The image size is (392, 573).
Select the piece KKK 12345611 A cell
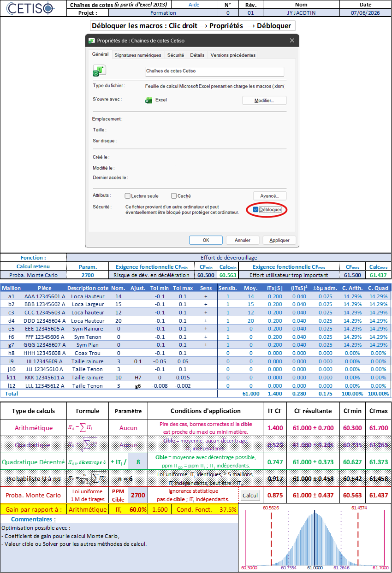[x=45, y=378]
